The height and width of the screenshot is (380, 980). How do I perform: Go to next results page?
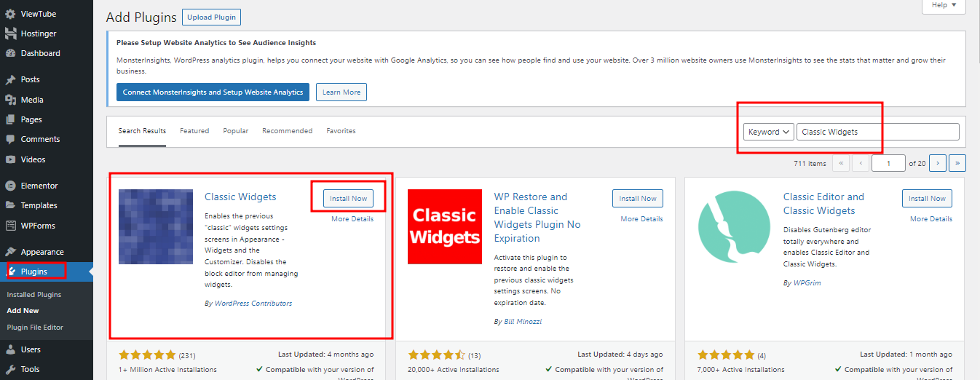[938, 163]
